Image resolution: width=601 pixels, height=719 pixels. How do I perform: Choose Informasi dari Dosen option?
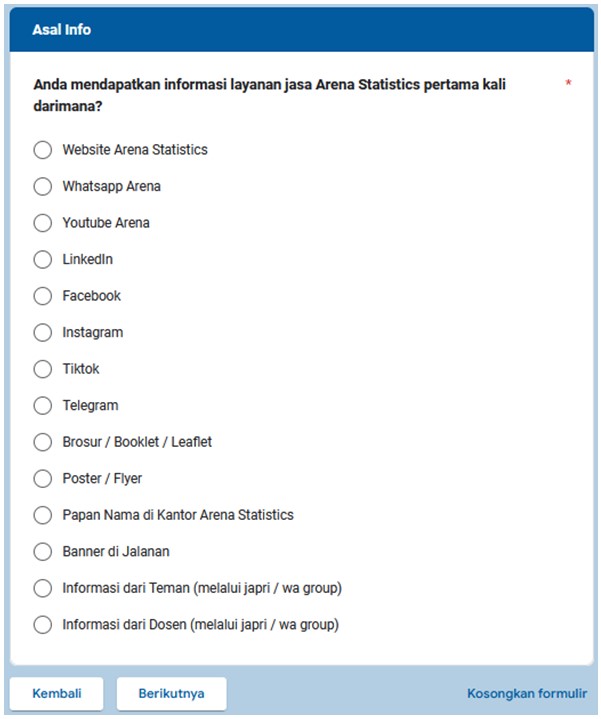(42, 625)
